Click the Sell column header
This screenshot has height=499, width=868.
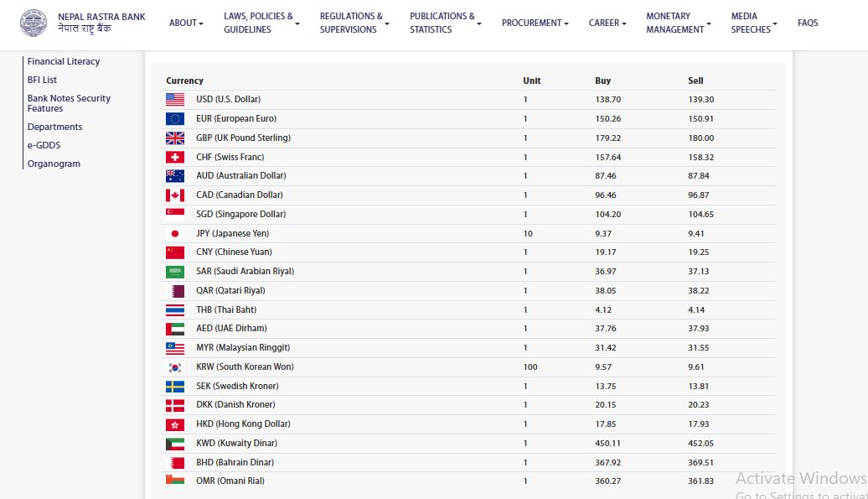tap(695, 81)
